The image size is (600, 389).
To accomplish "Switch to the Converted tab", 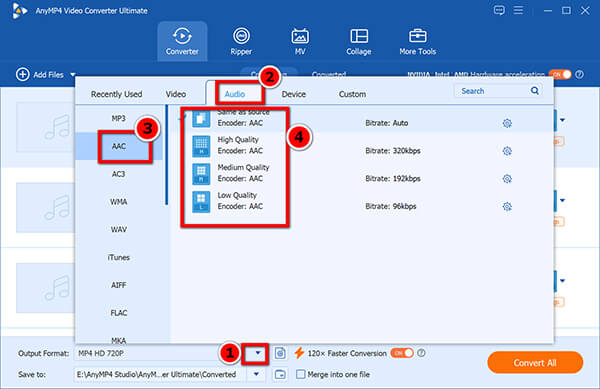I will click(329, 74).
